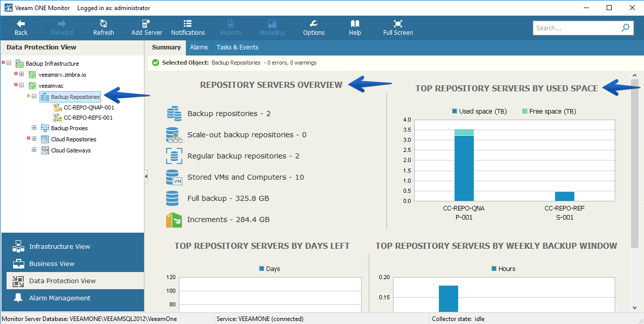Viewport: 644px width, 324px height.
Task: Switch to Full Screen mode
Action: [x=398, y=23]
